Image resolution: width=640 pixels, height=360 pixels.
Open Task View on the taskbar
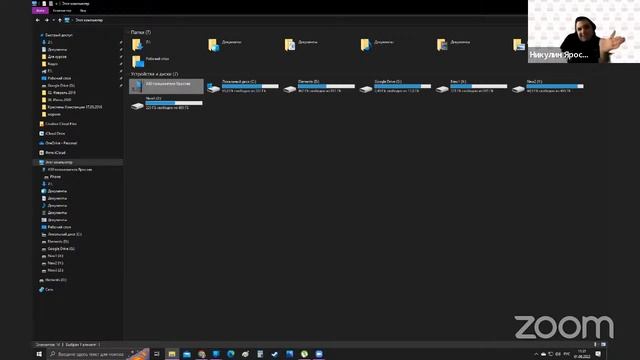157,354
